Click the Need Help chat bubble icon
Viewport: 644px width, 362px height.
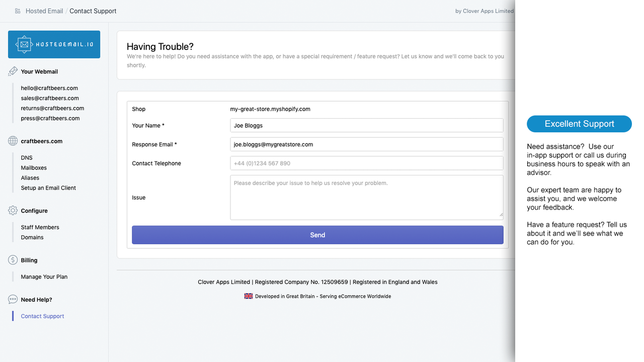coord(13,300)
